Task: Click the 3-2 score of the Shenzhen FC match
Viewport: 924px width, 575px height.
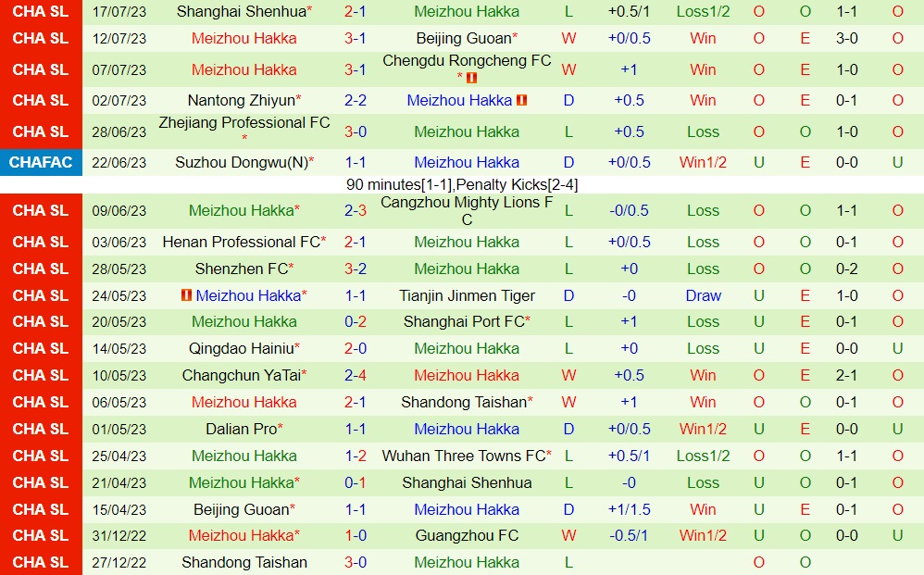Action: (x=356, y=269)
